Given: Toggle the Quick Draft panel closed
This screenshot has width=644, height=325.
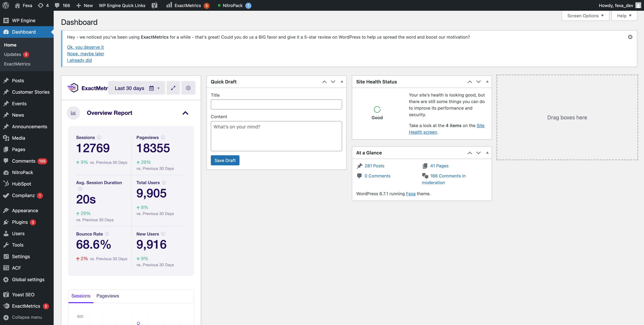Looking at the screenshot, I should (x=342, y=82).
